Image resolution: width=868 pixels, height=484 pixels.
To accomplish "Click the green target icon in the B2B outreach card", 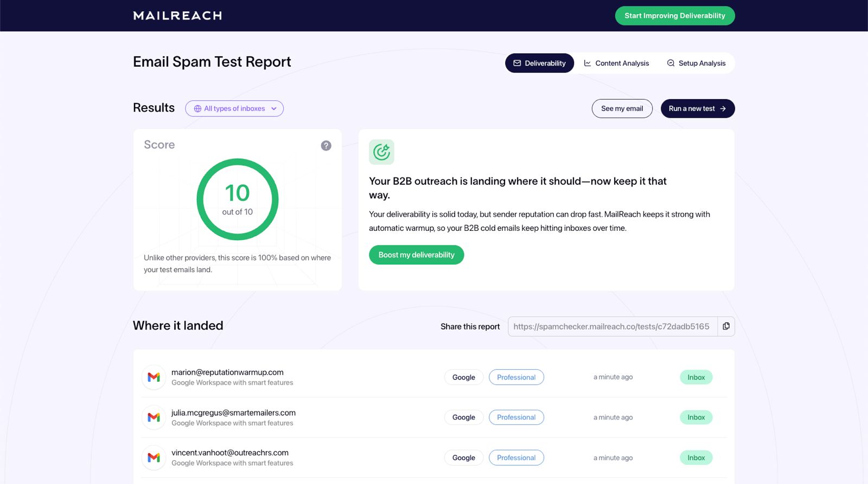I will click(381, 152).
